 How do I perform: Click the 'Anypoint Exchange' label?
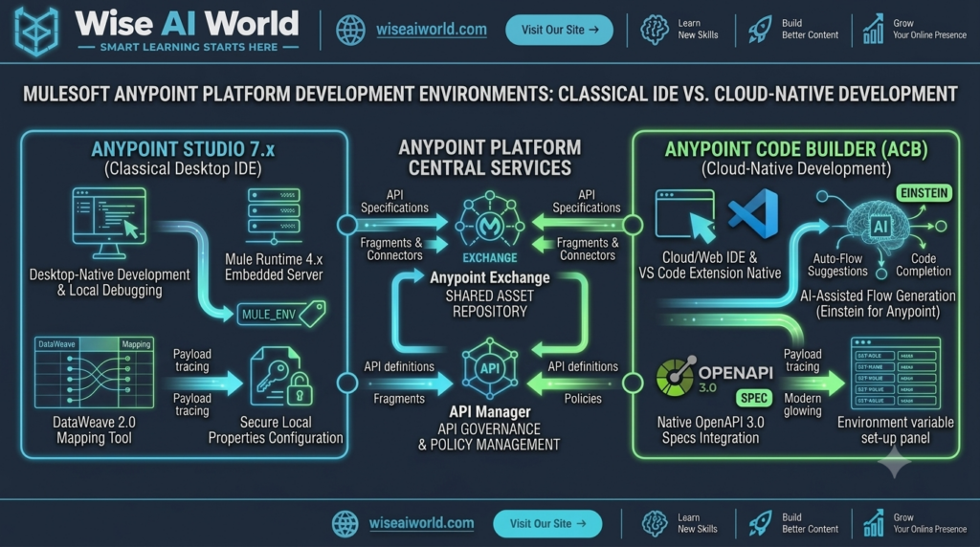coord(490,278)
